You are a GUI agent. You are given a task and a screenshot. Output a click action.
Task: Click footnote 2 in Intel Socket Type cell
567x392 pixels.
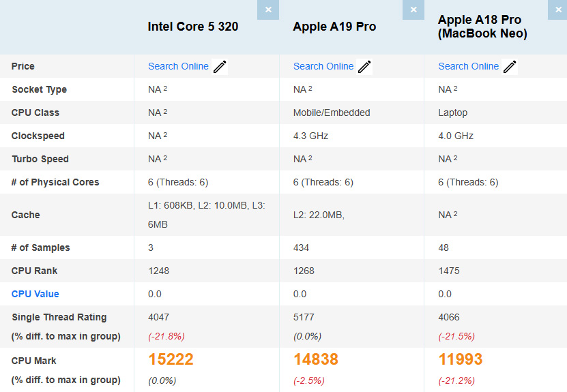pyautogui.click(x=165, y=89)
